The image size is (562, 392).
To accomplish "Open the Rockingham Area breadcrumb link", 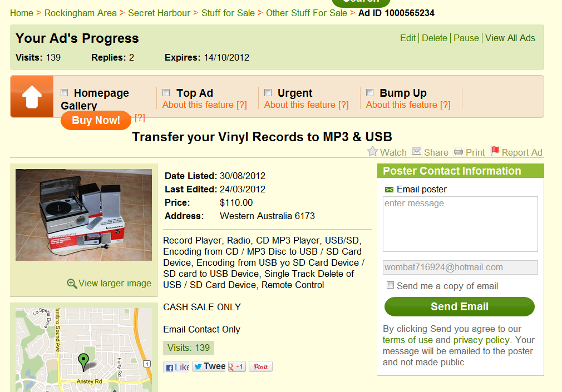I will click(x=81, y=13).
